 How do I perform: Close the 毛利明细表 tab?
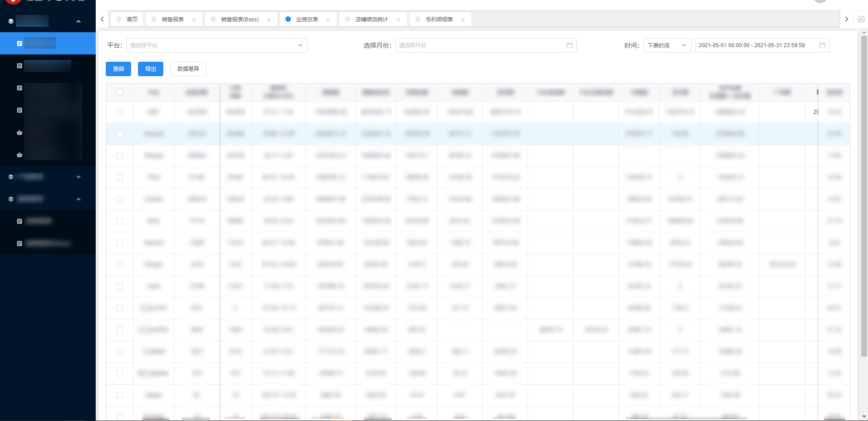tap(463, 20)
